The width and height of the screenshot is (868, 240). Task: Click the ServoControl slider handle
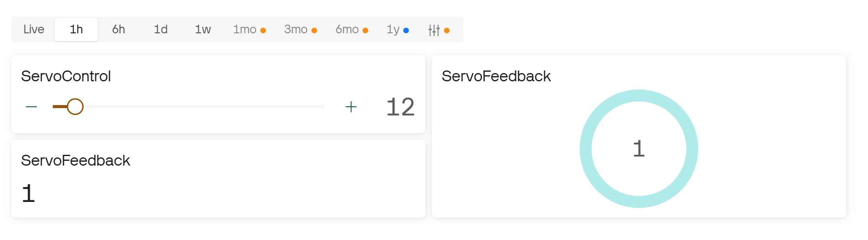coord(75,106)
